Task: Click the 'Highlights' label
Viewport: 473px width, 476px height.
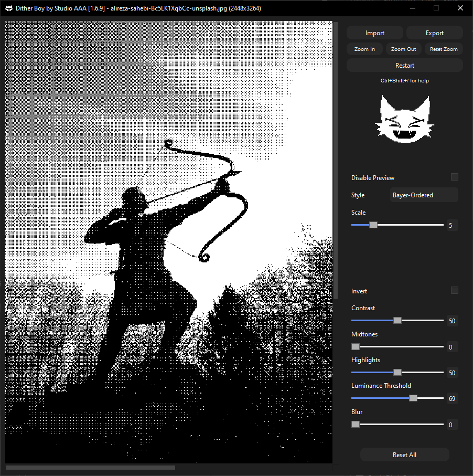Action: [365, 359]
